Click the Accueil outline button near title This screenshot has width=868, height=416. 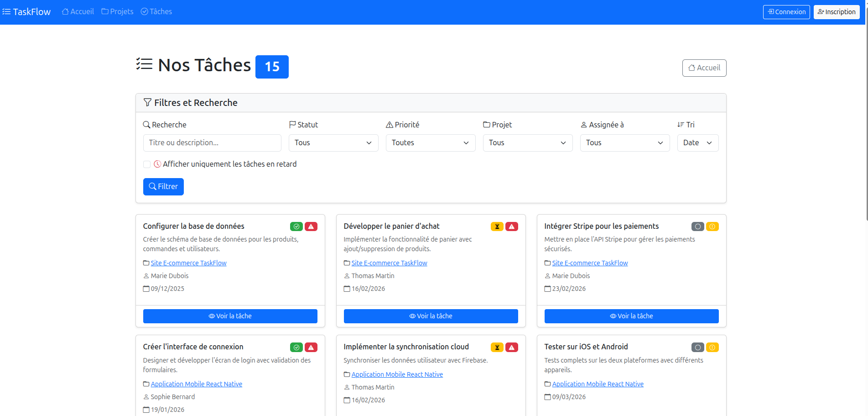click(x=704, y=68)
